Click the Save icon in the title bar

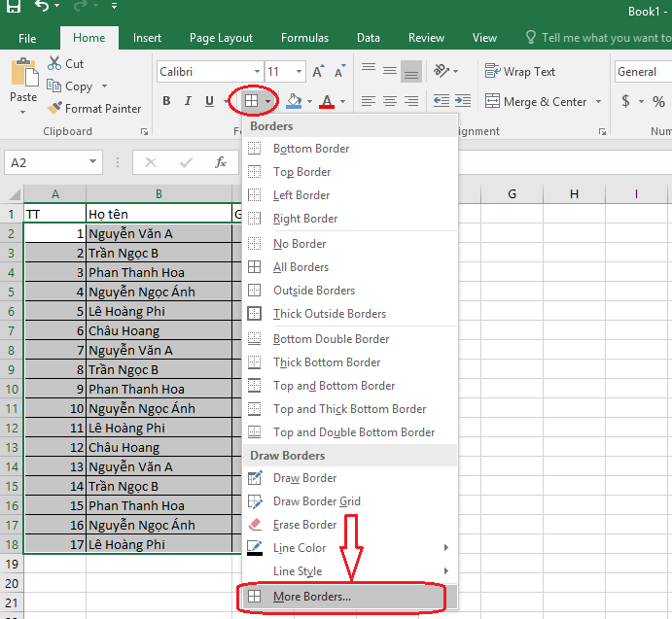[x=14, y=5]
